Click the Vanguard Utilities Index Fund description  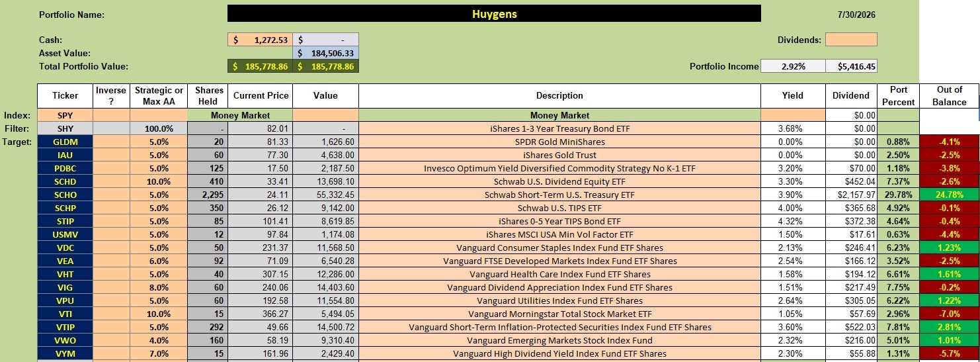(559, 300)
